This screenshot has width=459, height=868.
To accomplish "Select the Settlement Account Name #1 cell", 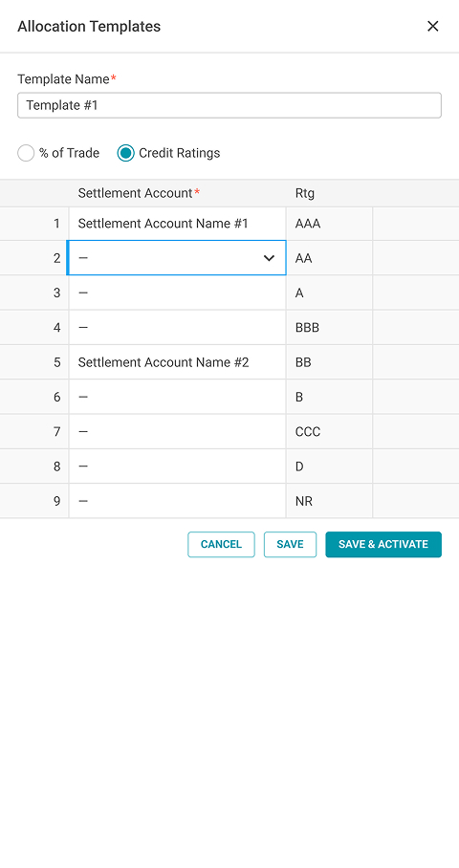I will tap(177, 224).
